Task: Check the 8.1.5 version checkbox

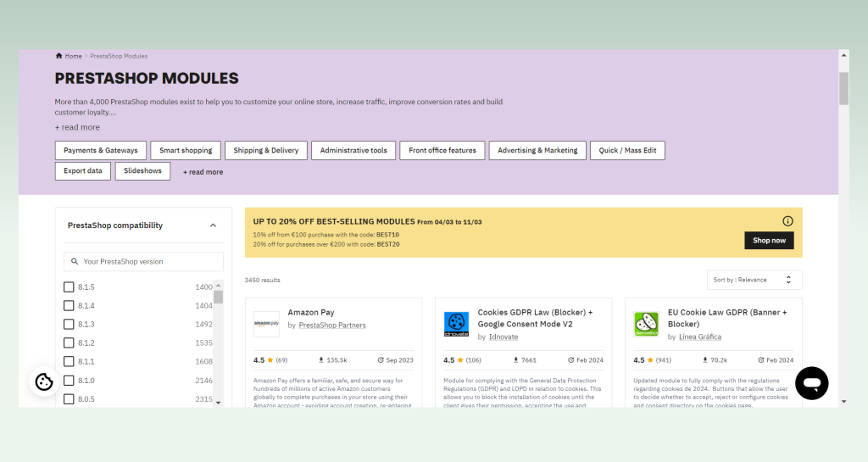Action: 69,287
